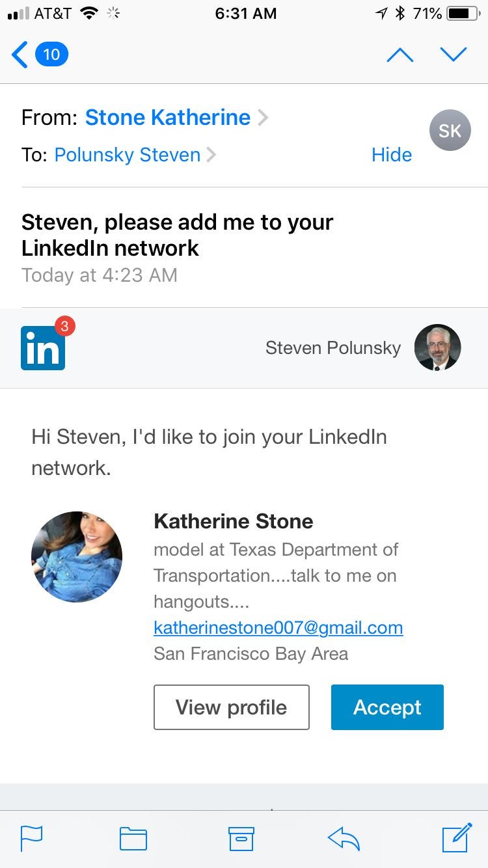Accept Katherine Stone's connection request

pyautogui.click(x=387, y=707)
